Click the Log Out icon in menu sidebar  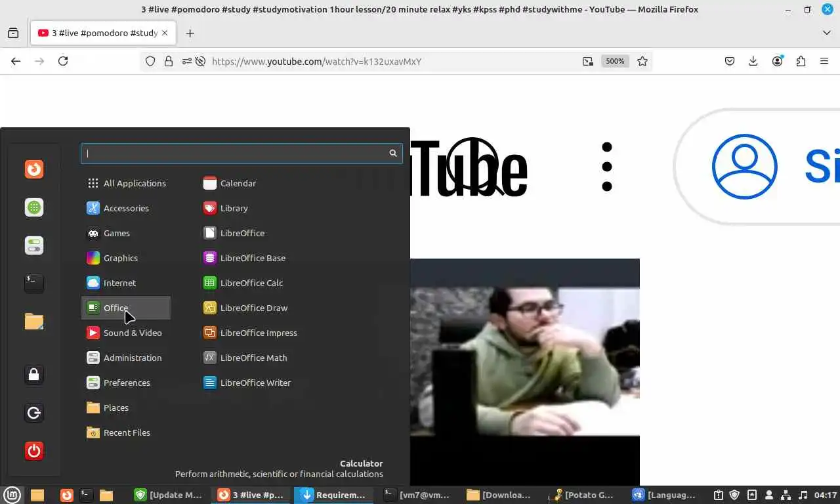tap(34, 413)
